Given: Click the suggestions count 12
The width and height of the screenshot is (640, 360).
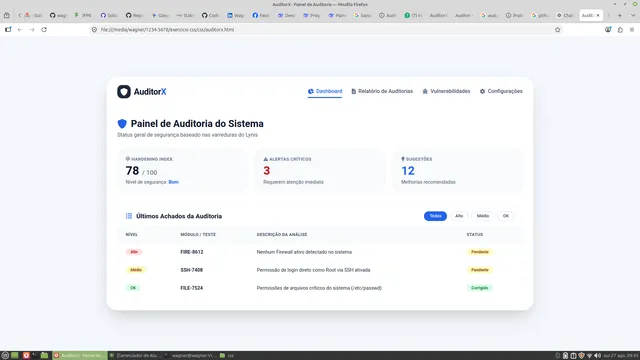Looking at the screenshot, I should pos(408,171).
